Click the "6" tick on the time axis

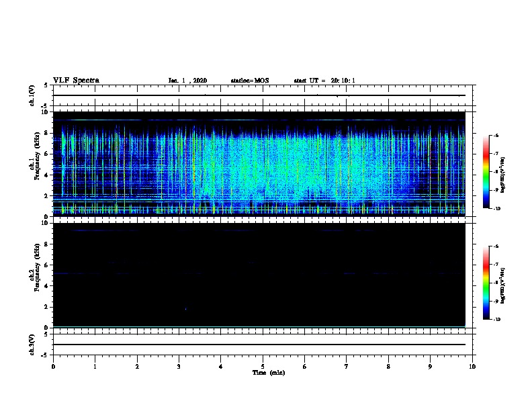pyautogui.click(x=305, y=367)
